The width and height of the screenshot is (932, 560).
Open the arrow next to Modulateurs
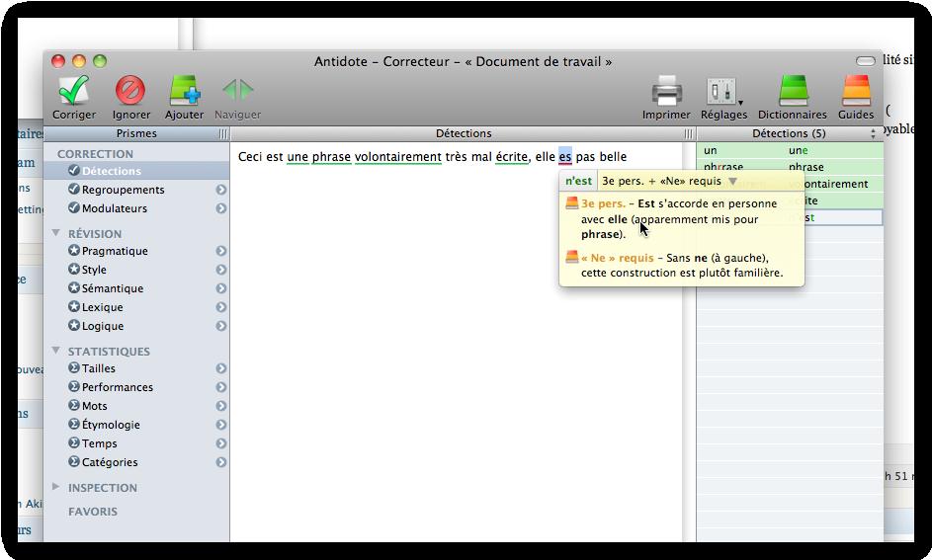221,208
